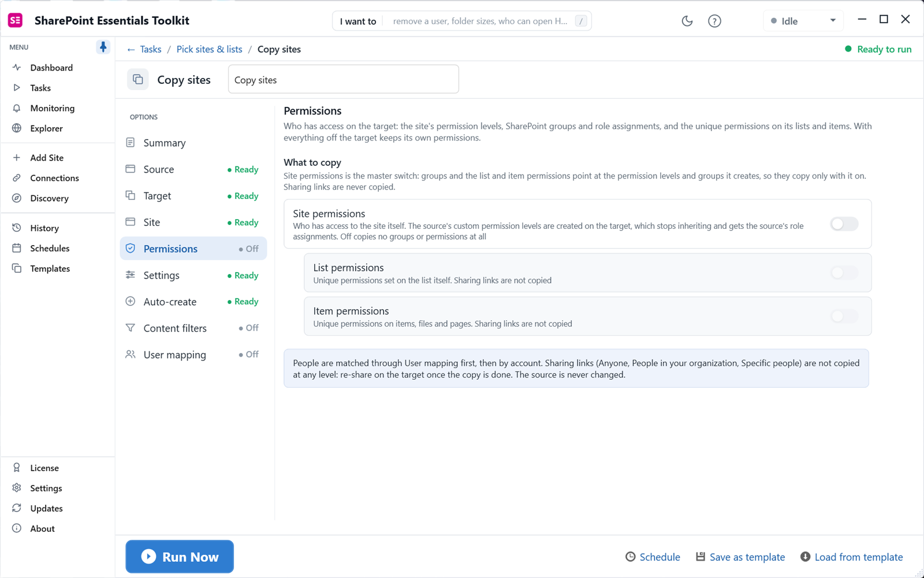Enable the Site permissions toggle
The width and height of the screenshot is (924, 578).
tap(844, 224)
